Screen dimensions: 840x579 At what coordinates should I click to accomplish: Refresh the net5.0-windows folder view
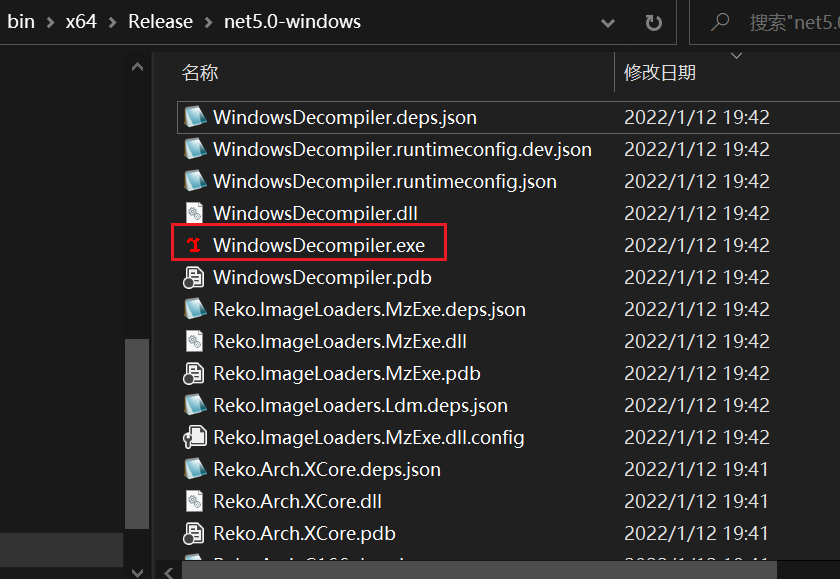[654, 22]
